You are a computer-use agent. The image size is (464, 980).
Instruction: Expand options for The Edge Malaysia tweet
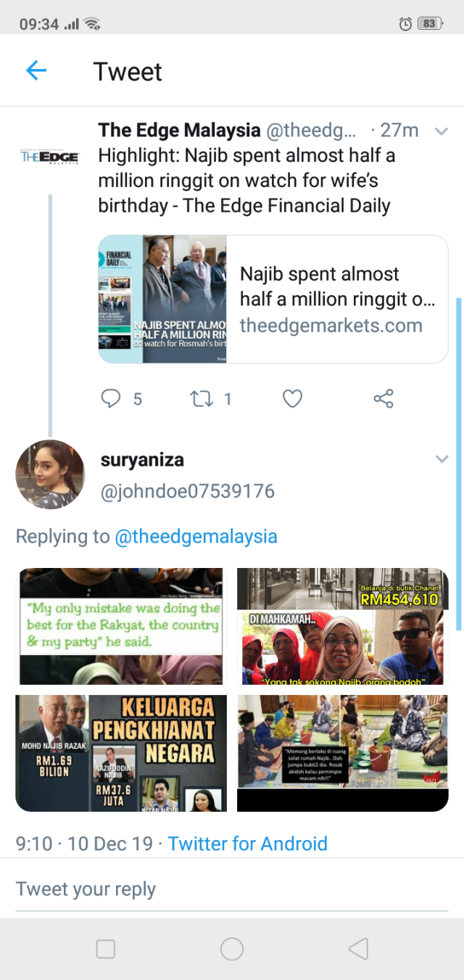(441, 131)
